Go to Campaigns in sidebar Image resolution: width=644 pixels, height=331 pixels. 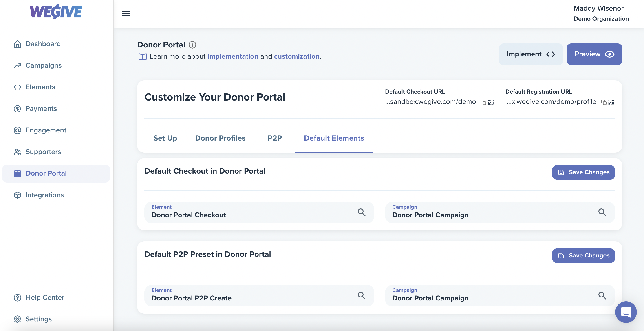coord(56,65)
